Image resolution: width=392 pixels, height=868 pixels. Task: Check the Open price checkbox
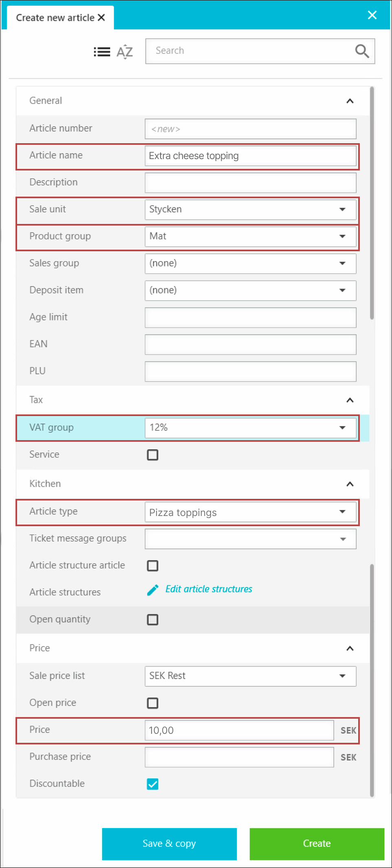click(x=153, y=703)
